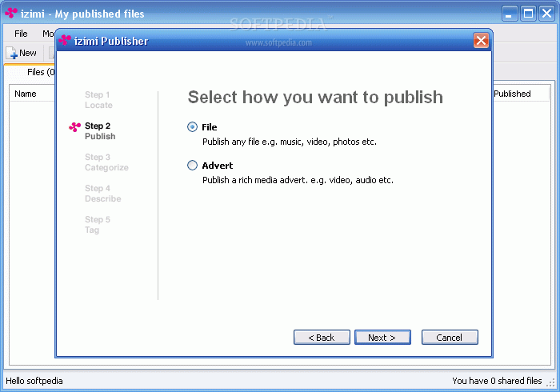Screen dimensions: 560x392
Task: Select the Advert radio button
Action: tap(192, 166)
